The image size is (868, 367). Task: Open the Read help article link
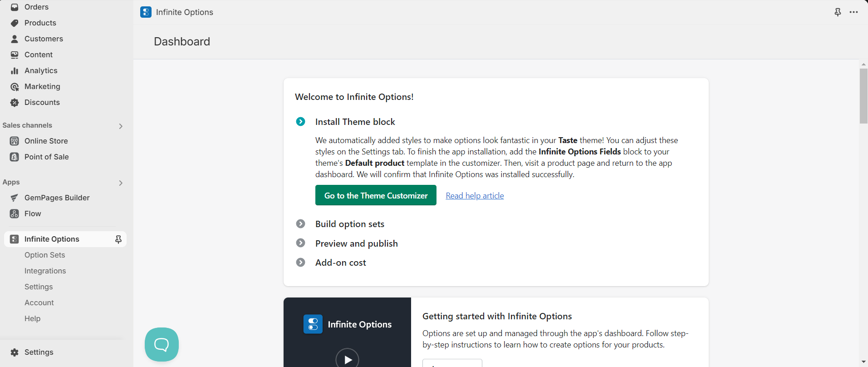click(475, 196)
